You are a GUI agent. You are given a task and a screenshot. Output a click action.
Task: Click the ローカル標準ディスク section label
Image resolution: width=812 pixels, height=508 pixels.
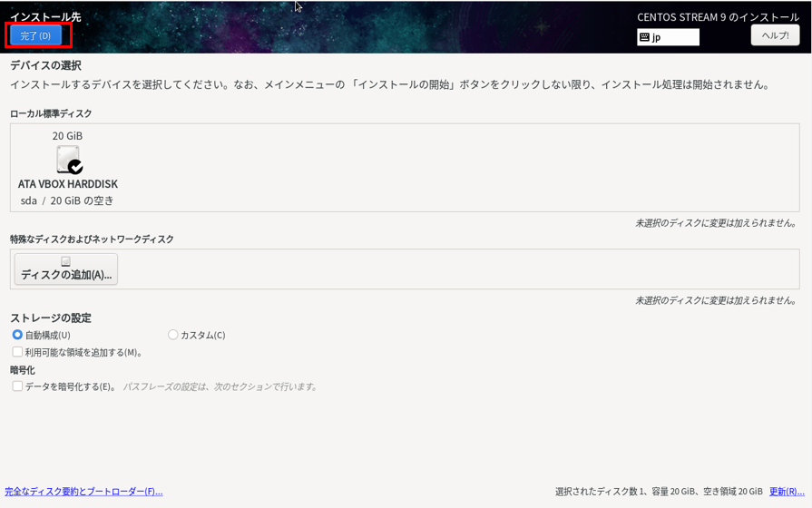(51, 113)
